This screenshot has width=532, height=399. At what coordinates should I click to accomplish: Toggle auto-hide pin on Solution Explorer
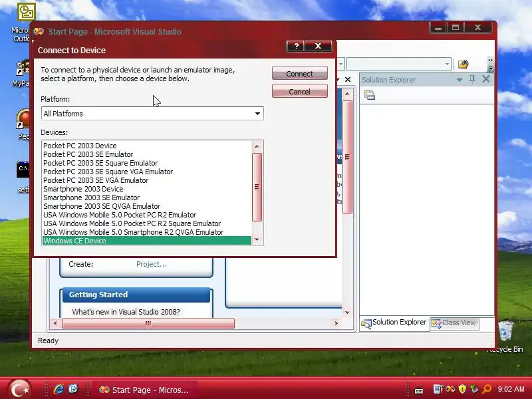(472, 79)
